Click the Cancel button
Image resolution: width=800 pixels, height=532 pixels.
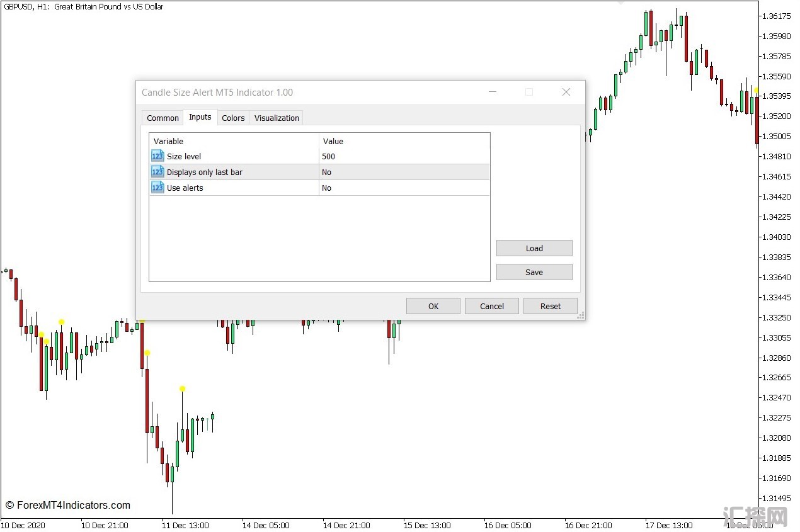[492, 306]
